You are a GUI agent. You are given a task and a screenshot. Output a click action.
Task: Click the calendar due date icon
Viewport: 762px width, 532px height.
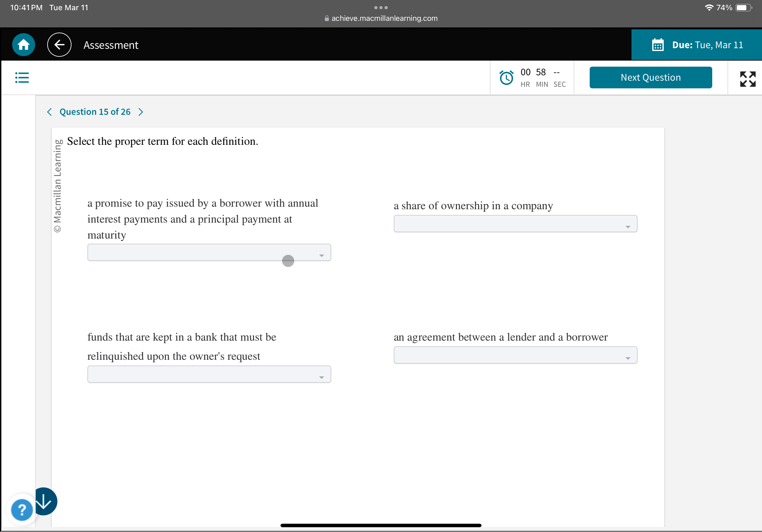click(x=657, y=45)
